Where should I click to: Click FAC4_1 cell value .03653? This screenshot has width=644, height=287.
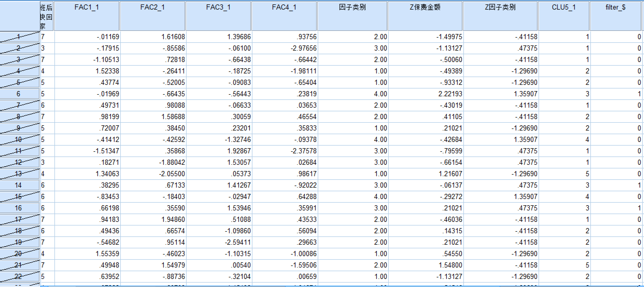[x=284, y=105]
